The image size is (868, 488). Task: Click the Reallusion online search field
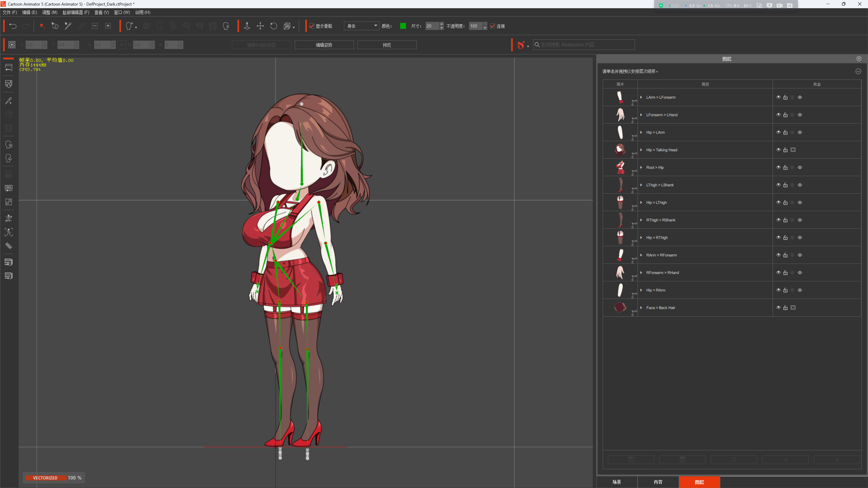584,45
